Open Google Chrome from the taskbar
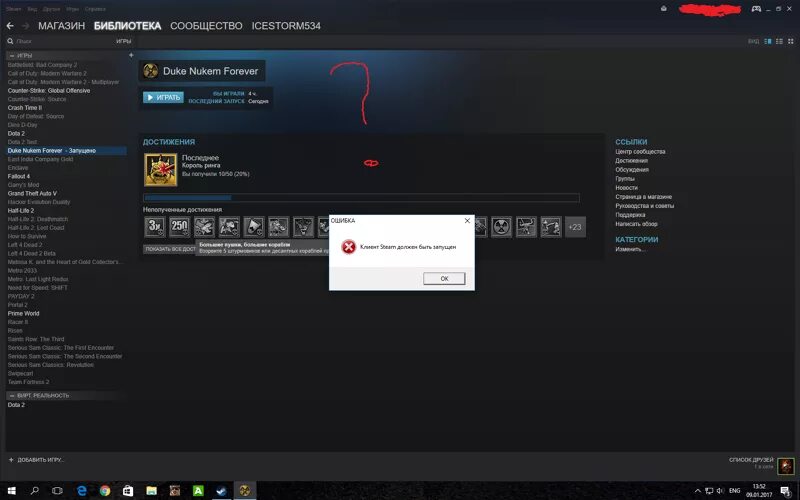This screenshot has width=800, height=500. click(x=105, y=491)
